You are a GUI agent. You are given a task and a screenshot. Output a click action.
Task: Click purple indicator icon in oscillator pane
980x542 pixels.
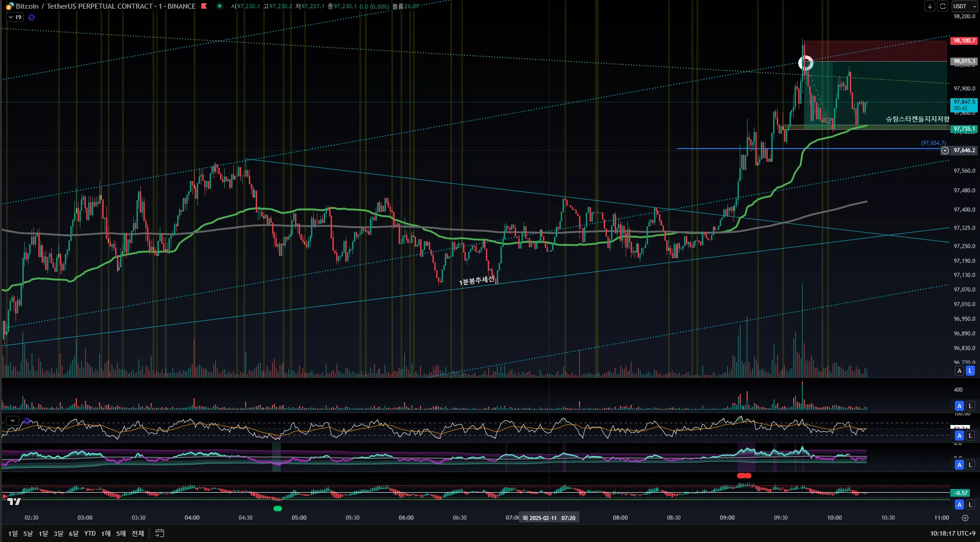[x=27, y=420]
